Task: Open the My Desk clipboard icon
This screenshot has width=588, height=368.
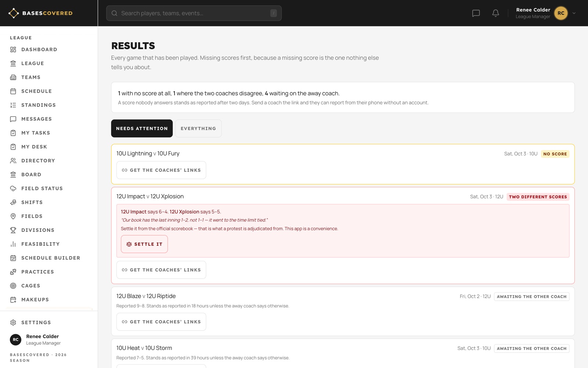Action: (13, 147)
